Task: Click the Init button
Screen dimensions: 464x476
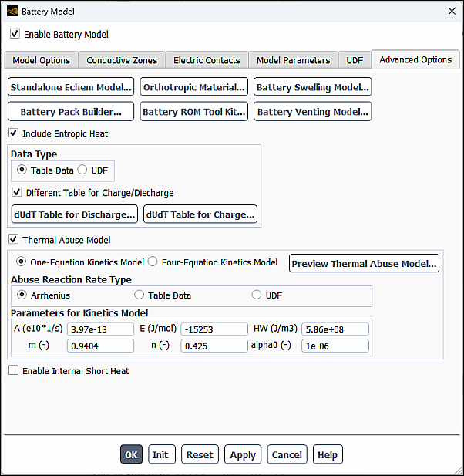Action: pos(162,454)
